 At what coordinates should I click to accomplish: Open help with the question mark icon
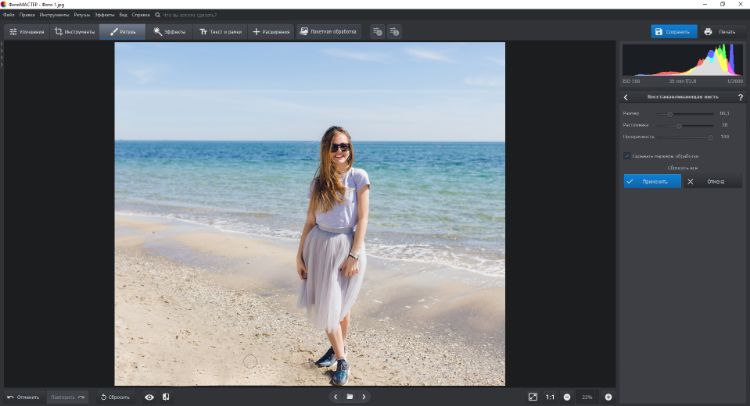tap(740, 97)
